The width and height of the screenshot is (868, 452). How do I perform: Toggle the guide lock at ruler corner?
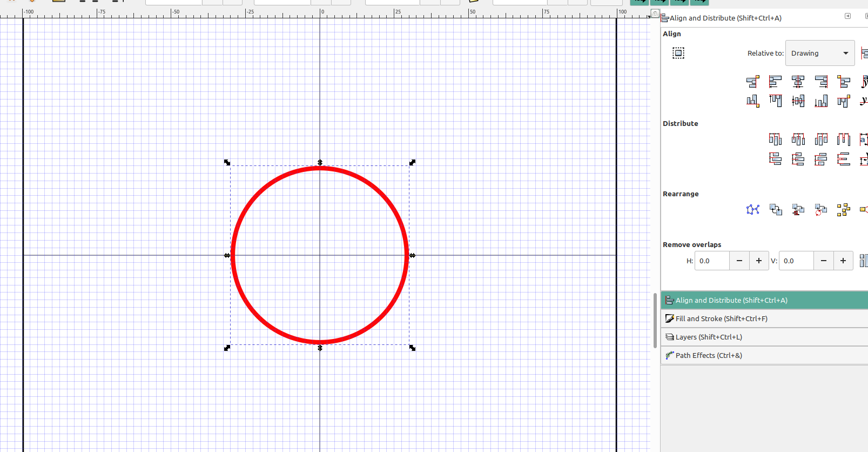pyautogui.click(x=655, y=14)
